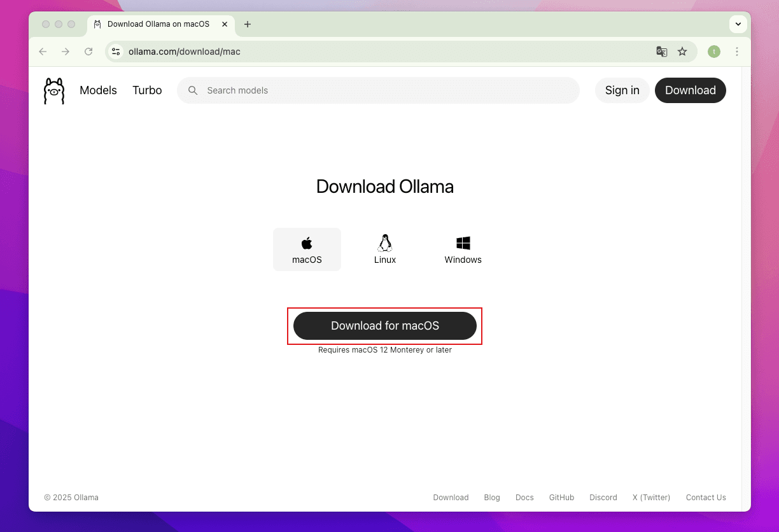Open the GitHub footer link
This screenshot has height=532, width=779.
click(x=561, y=497)
